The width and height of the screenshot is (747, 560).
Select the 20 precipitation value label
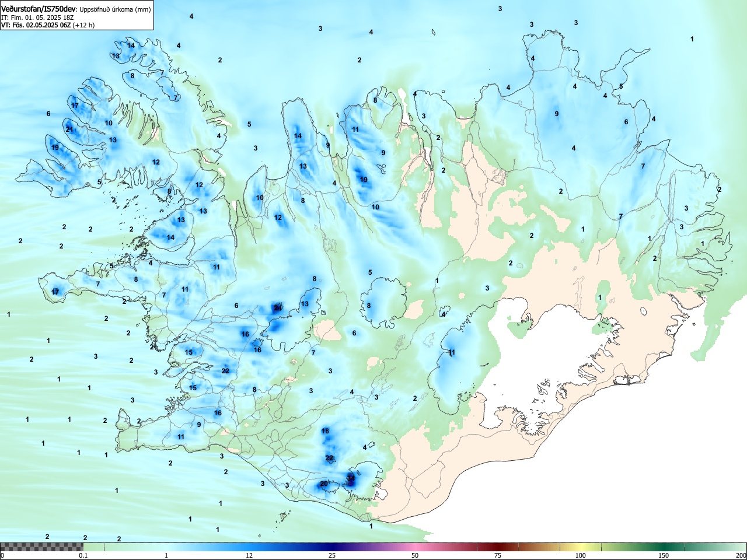[x=324, y=484]
